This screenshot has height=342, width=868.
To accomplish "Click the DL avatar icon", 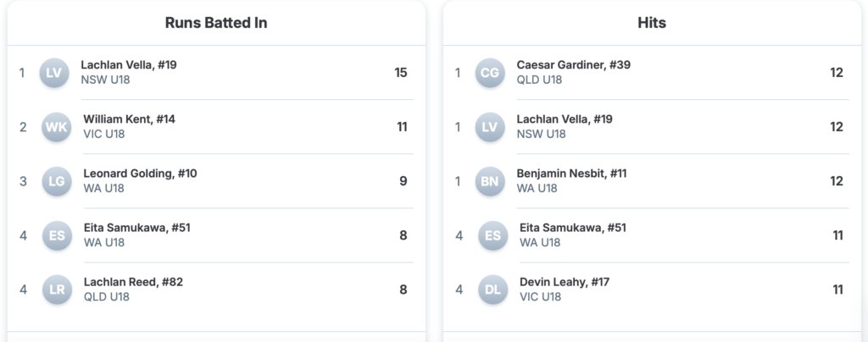I will [x=492, y=290].
